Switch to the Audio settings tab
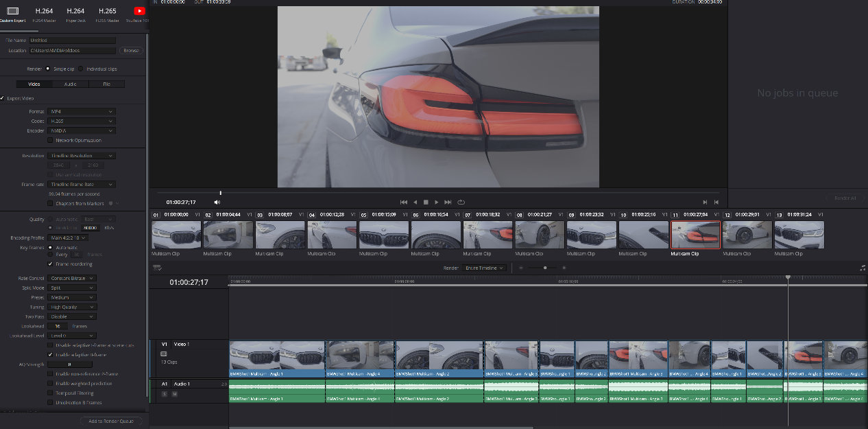Viewport: 868px width, 429px height. click(x=70, y=84)
